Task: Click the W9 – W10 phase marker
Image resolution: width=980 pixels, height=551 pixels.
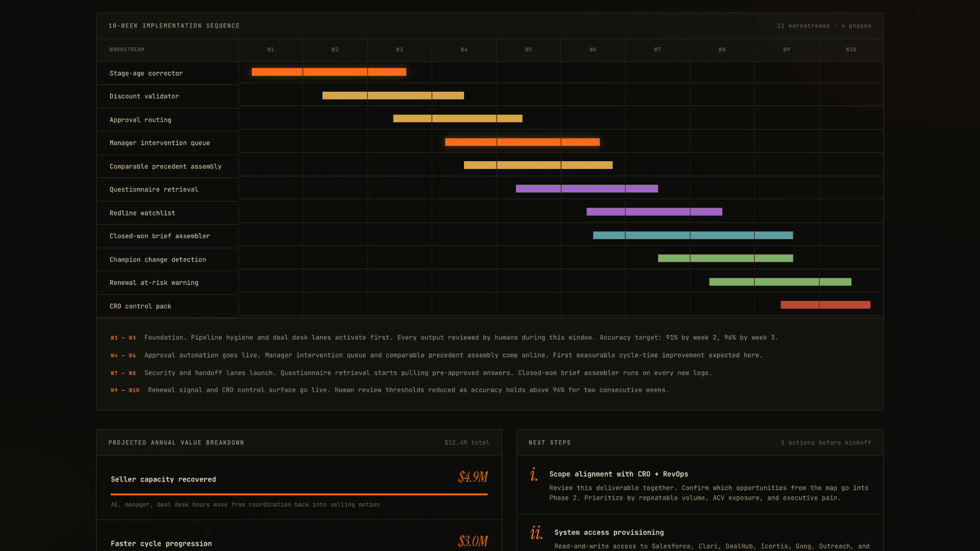Action: 125,390
